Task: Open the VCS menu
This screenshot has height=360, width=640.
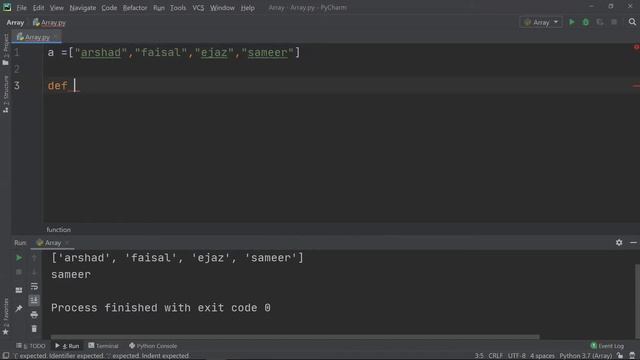Action: pos(198,8)
